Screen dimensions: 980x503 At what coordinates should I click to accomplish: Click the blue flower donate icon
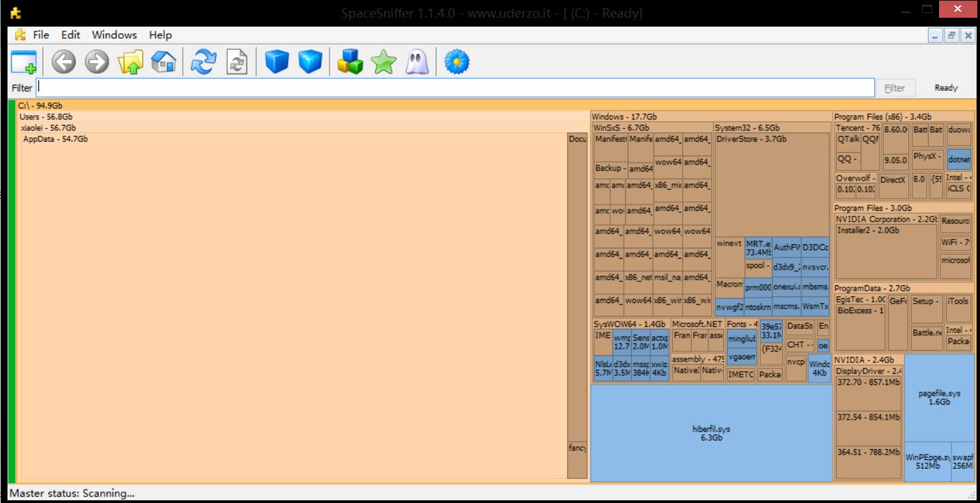[457, 62]
